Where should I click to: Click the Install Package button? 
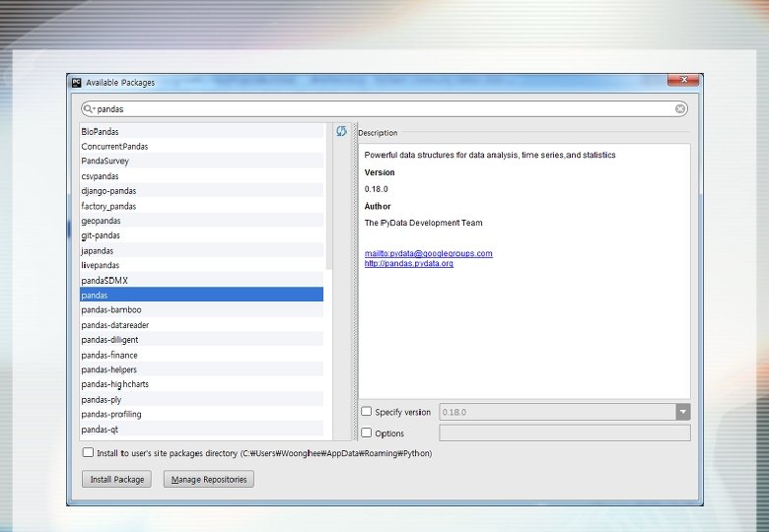pos(116,479)
